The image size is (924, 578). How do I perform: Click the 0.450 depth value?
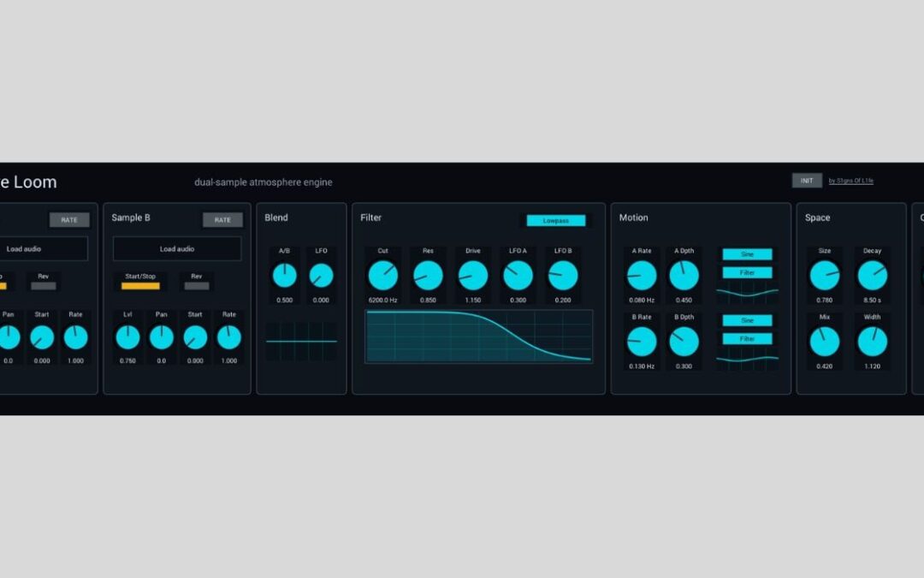[x=684, y=301]
